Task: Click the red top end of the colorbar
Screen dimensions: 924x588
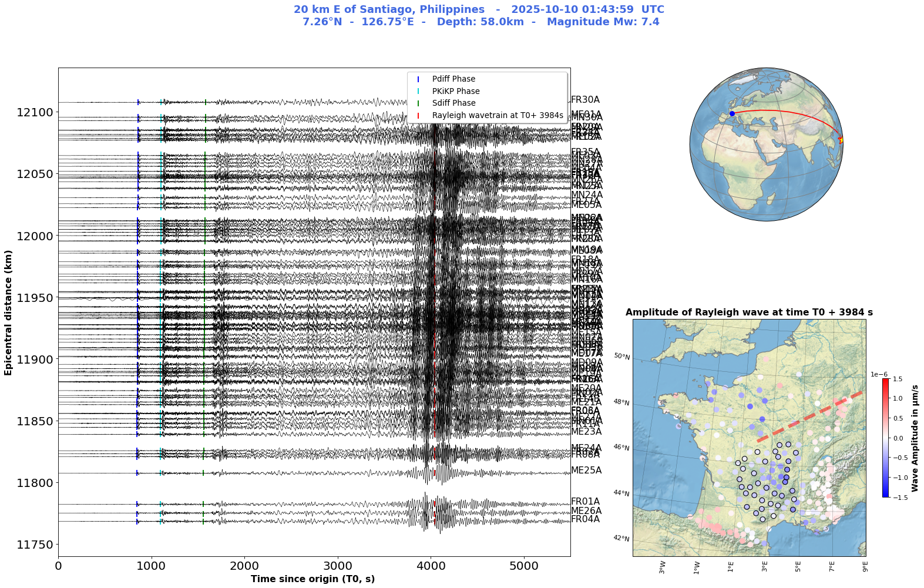Action: point(885,383)
